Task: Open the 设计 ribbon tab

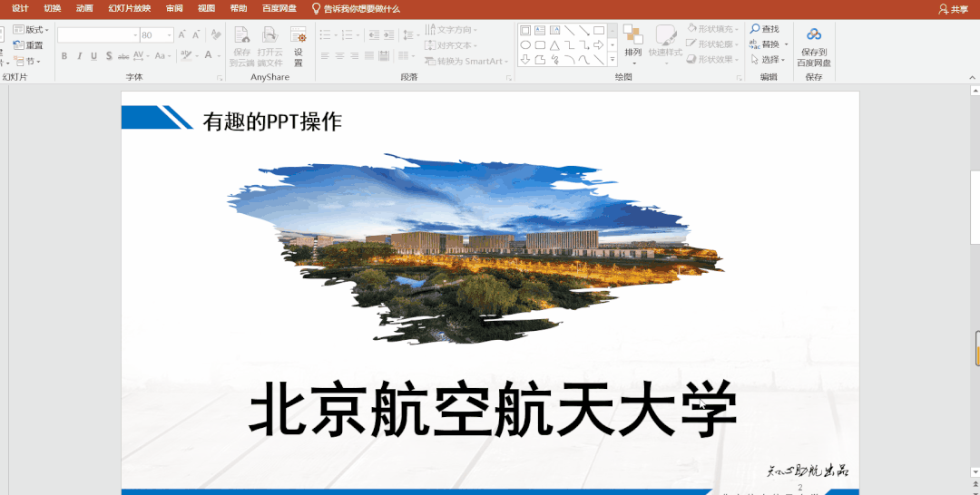Action: pos(20,9)
